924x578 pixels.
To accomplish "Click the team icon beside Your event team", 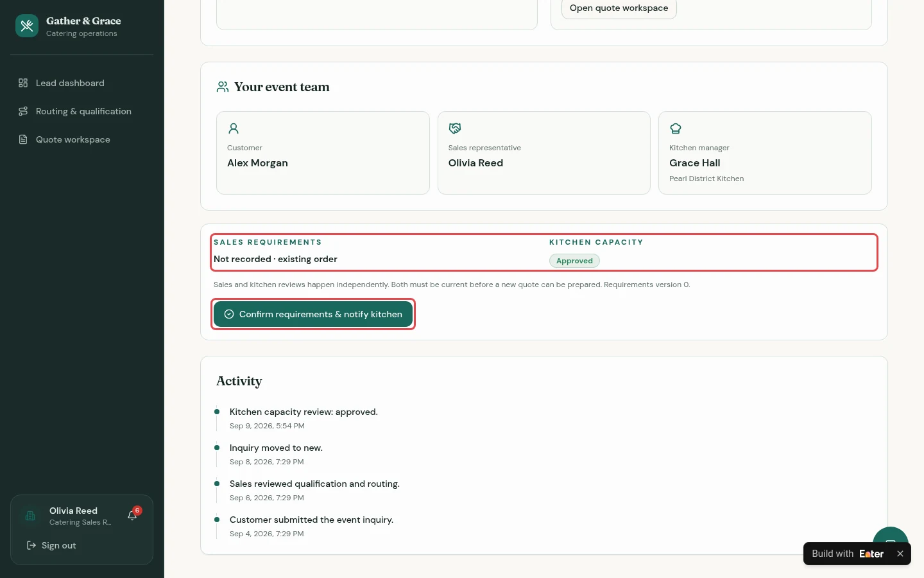I will click(223, 87).
